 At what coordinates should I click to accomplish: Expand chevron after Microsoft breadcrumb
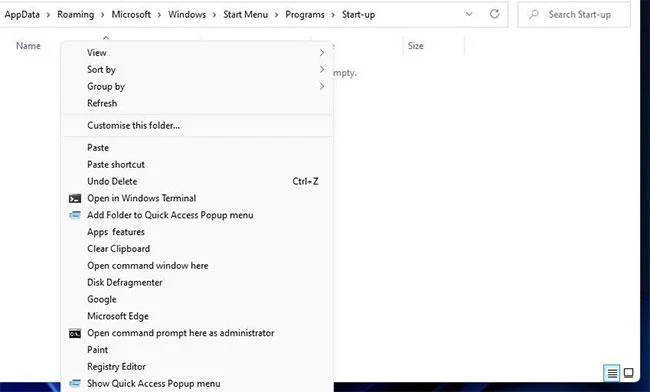pos(160,15)
